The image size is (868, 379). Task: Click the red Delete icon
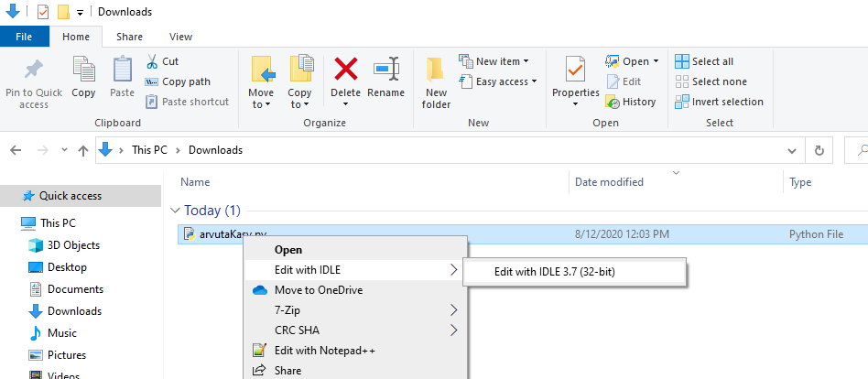[345, 71]
